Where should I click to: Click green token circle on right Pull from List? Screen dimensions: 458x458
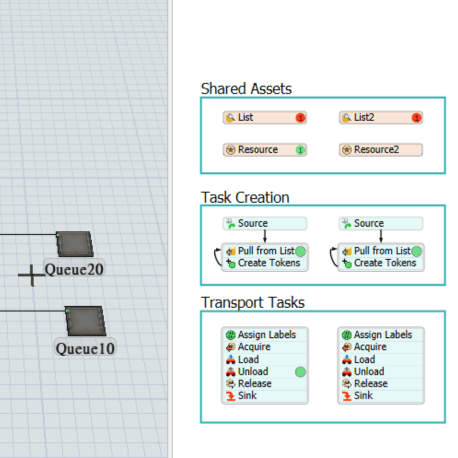(416, 251)
